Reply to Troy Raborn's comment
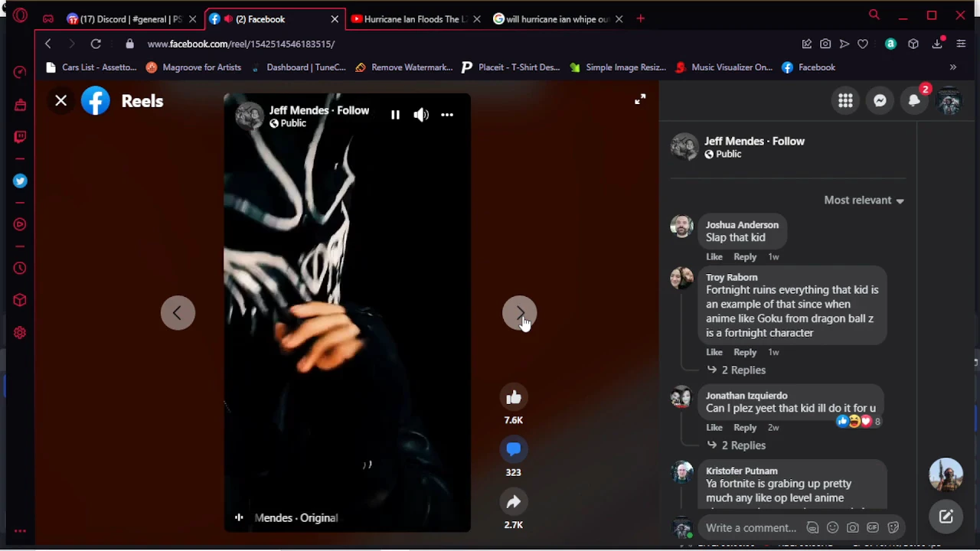Screen dimensions: 980x551 (745, 352)
